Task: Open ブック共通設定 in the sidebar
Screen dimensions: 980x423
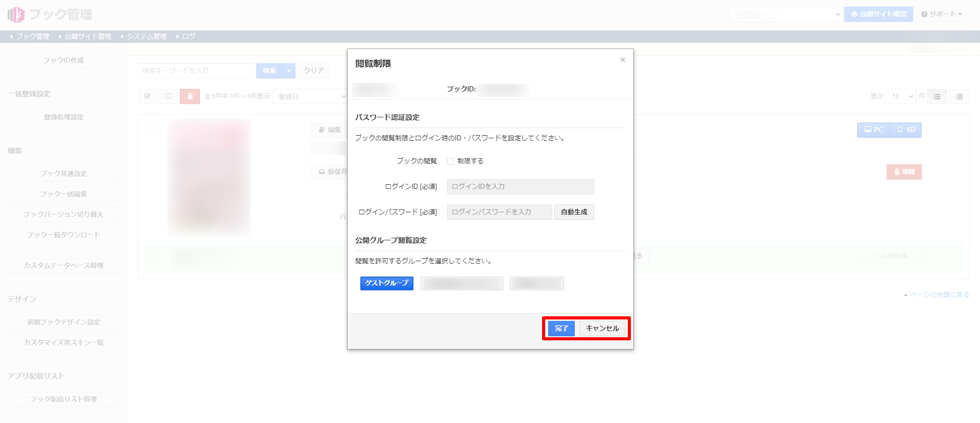Action: point(64,174)
